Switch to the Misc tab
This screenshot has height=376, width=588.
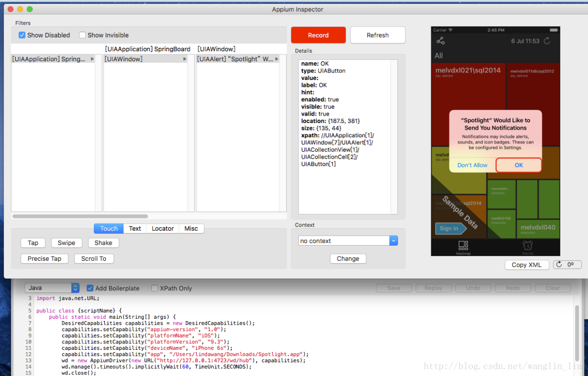pyautogui.click(x=191, y=228)
